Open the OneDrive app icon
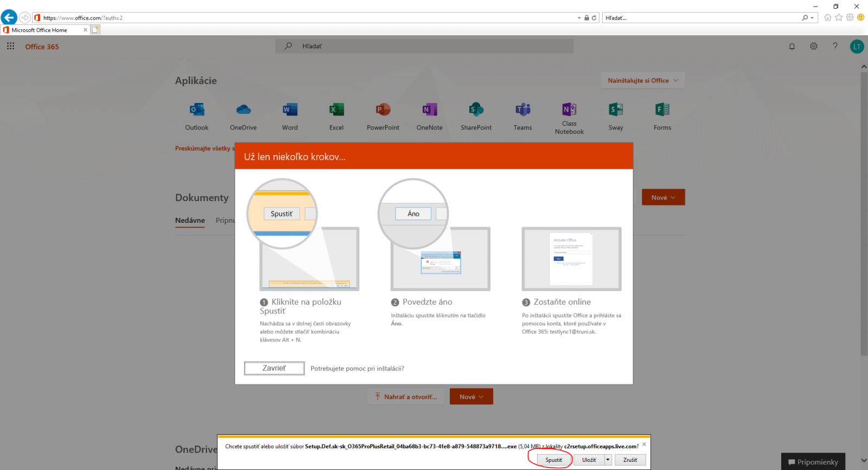 pos(243,110)
